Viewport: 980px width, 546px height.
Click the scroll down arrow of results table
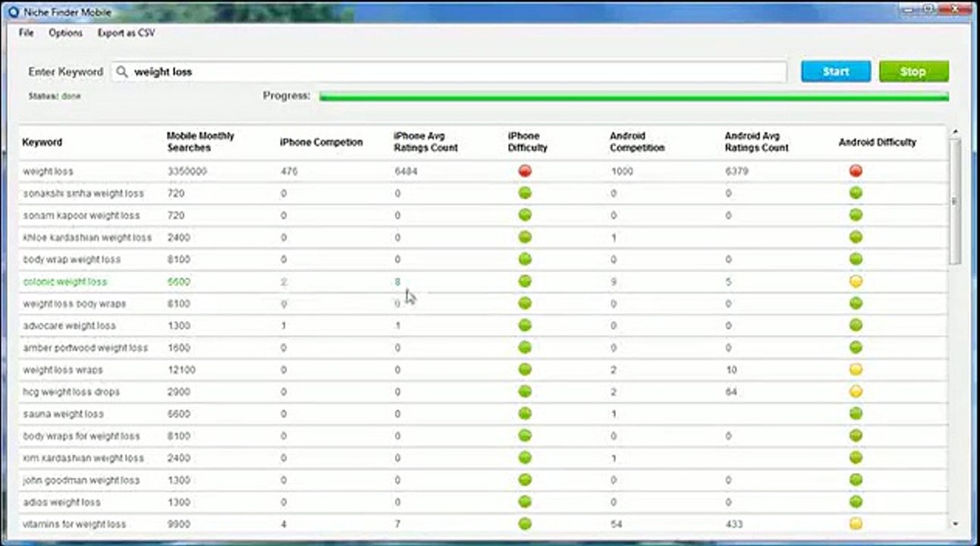click(955, 524)
